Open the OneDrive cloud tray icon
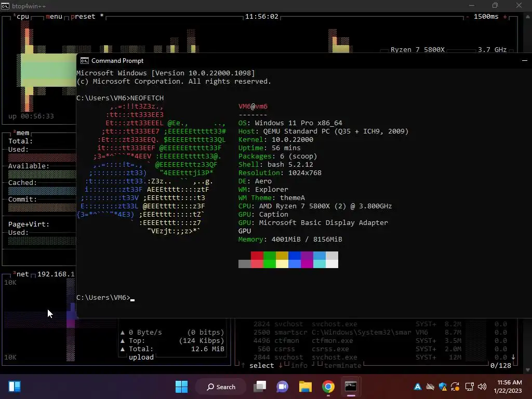 (x=430, y=387)
